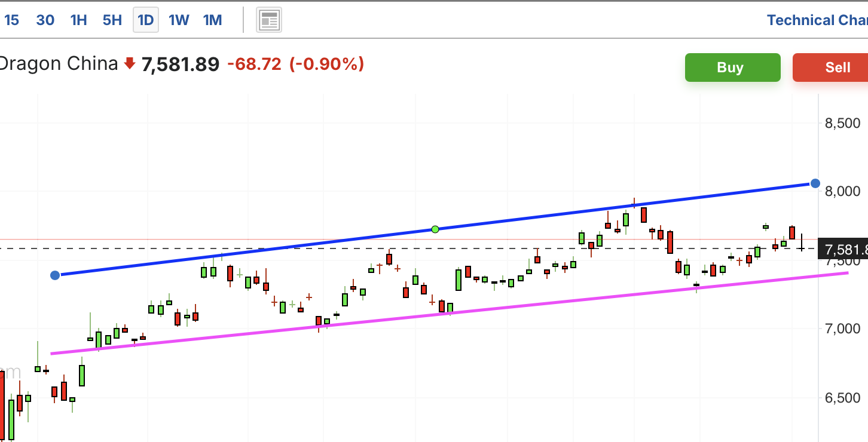Switch chart to 5H interval
The height and width of the screenshot is (442, 868).
pos(112,20)
